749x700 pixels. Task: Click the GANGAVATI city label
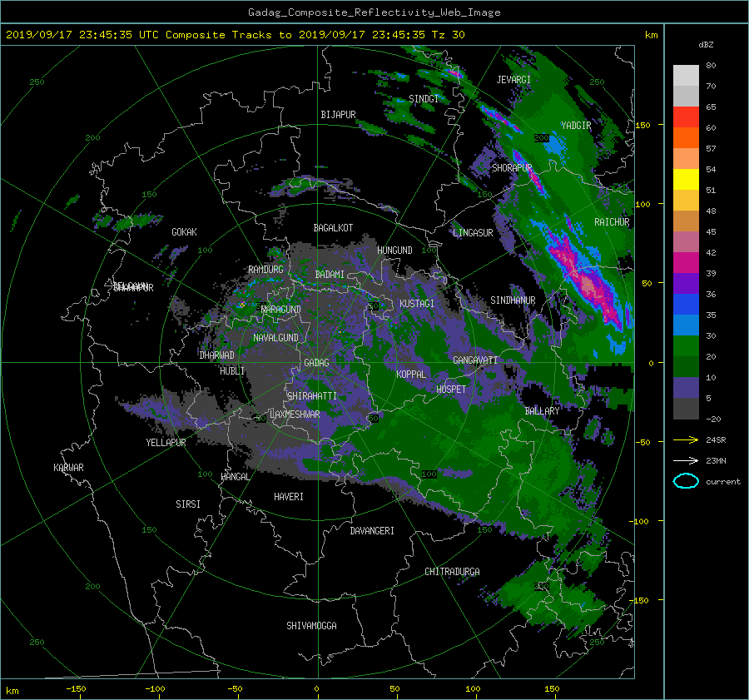coord(475,360)
